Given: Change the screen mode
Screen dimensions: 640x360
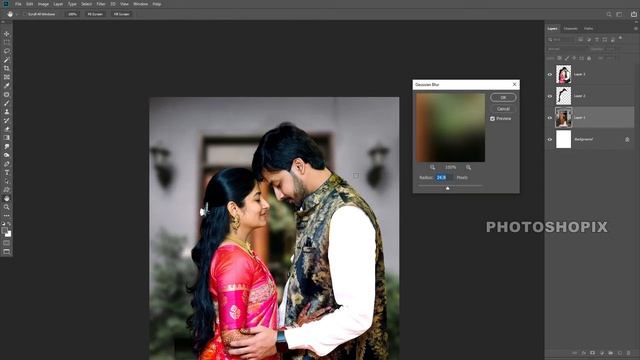Looking at the screenshot, I should pyautogui.click(x=7, y=252).
